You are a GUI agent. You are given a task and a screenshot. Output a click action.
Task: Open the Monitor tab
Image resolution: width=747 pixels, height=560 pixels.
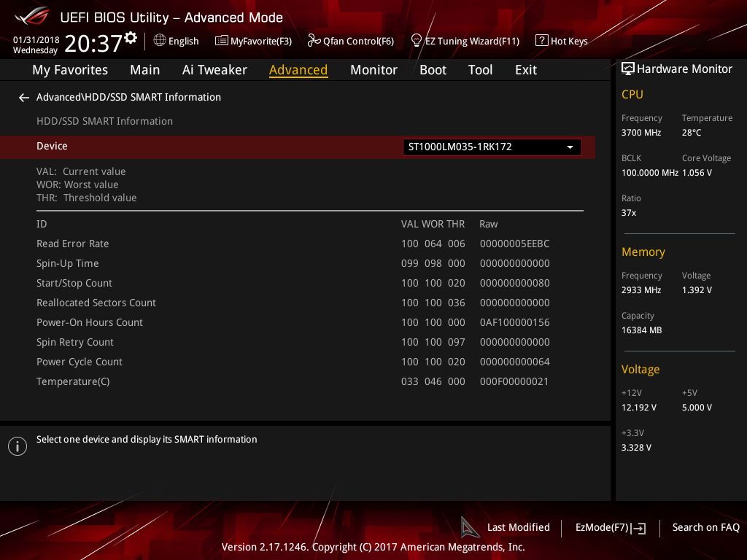click(x=373, y=70)
